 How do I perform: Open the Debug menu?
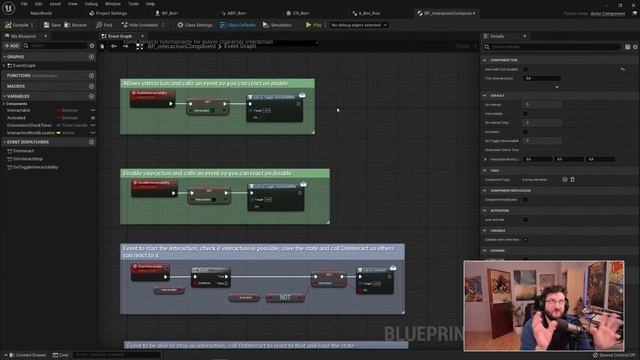click(91, 4)
